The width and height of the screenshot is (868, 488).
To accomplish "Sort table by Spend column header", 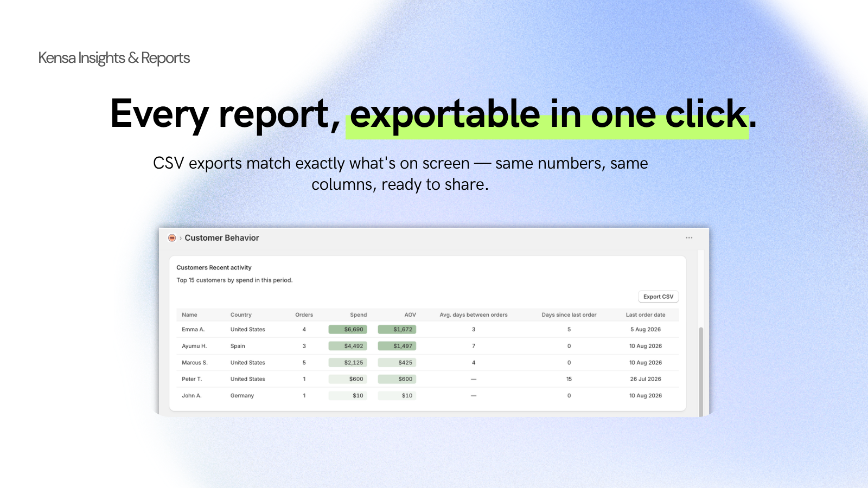I will click(358, 314).
